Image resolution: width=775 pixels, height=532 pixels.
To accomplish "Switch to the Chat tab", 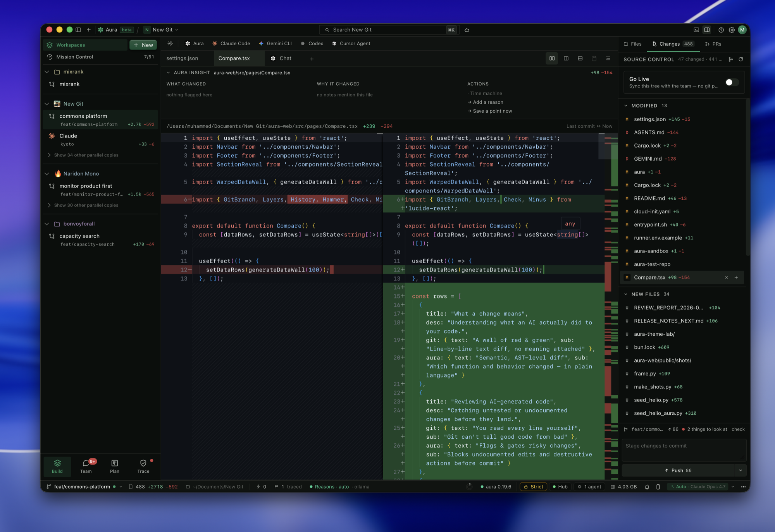I will [x=281, y=58].
